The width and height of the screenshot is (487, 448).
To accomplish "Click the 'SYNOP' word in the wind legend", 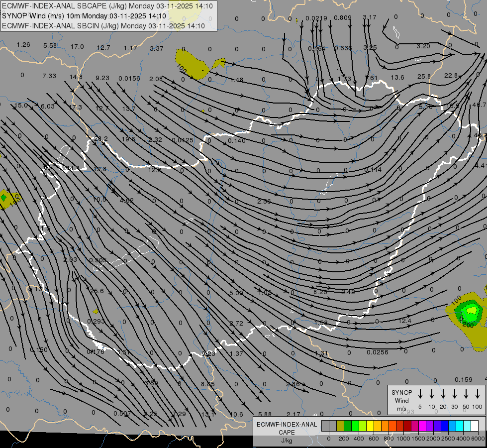I will [x=401, y=392].
